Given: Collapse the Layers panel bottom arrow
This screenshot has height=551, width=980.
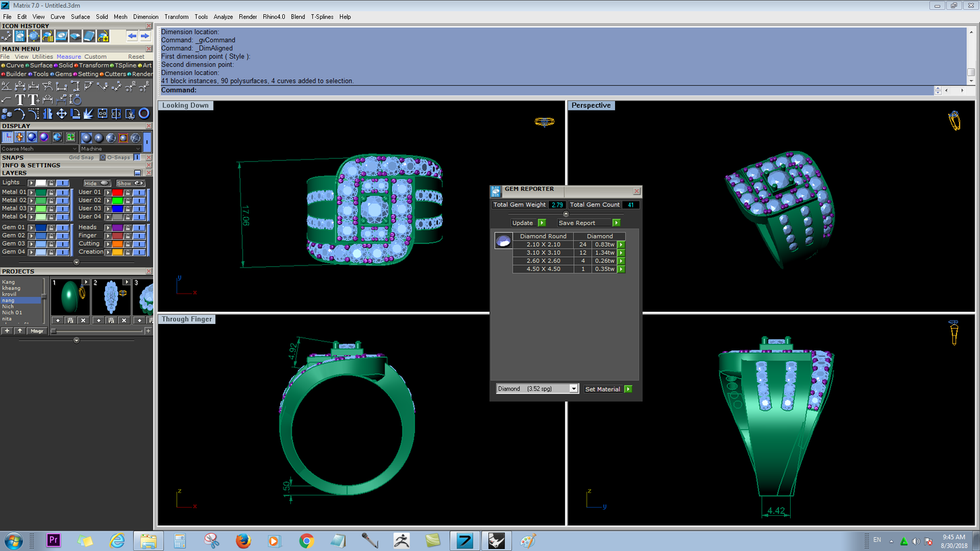Looking at the screenshot, I should tap(76, 262).
